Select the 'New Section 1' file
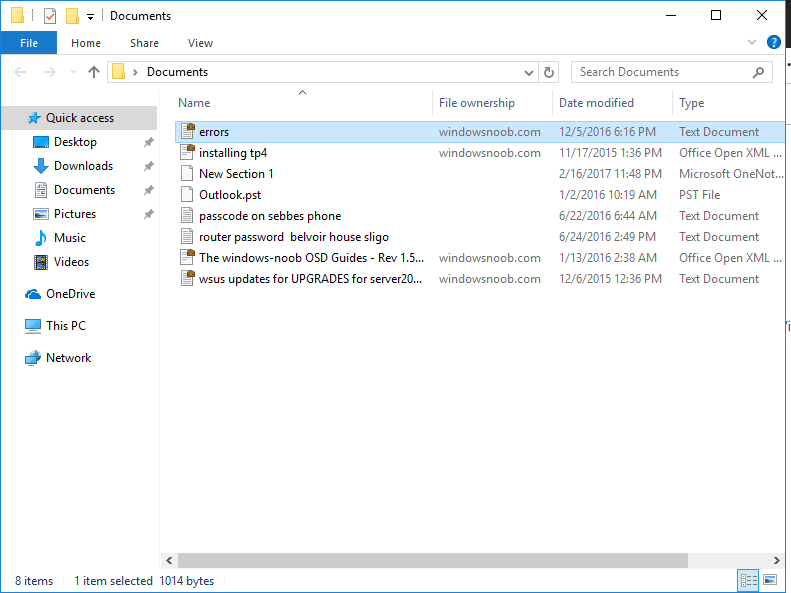The height and width of the screenshot is (593, 791). (480, 174)
